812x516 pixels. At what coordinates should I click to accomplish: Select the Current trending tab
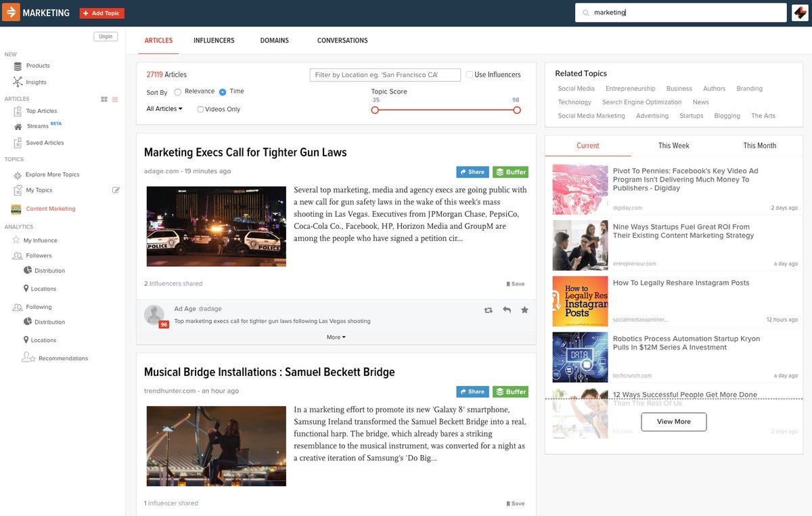(588, 146)
